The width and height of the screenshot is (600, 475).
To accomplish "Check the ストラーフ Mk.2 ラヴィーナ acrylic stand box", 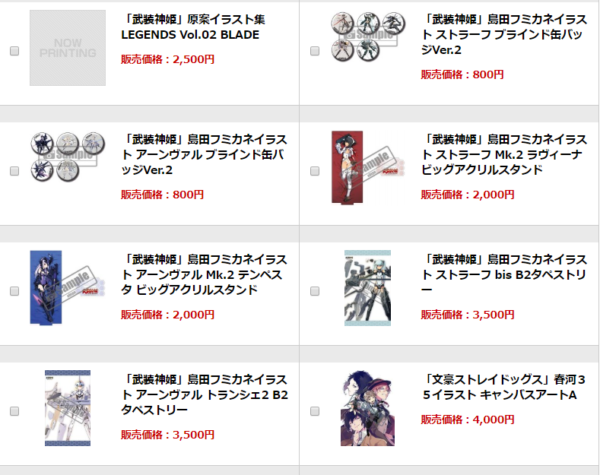I will 315,171.
